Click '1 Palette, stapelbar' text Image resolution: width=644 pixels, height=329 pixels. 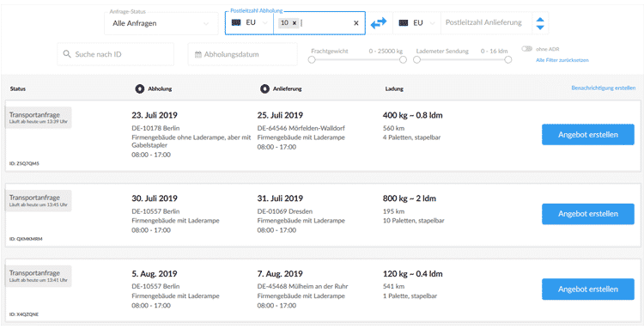pos(410,295)
